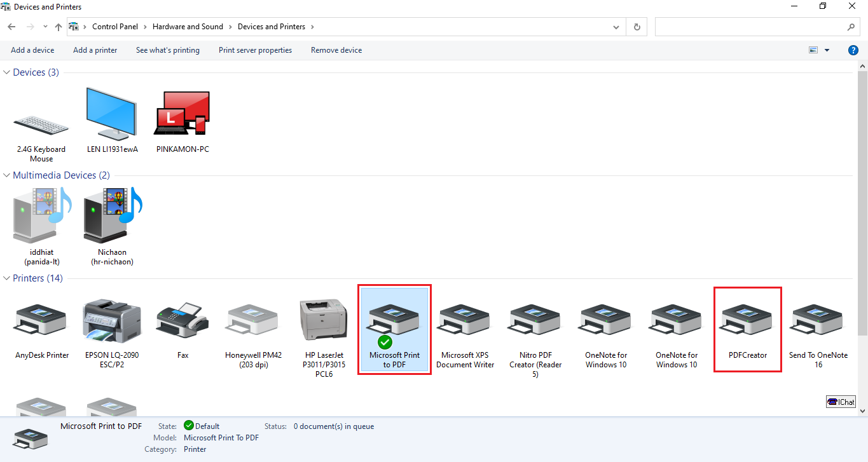868x462 pixels.
Task: Select the PDFCreator printer icon
Action: [x=747, y=322]
